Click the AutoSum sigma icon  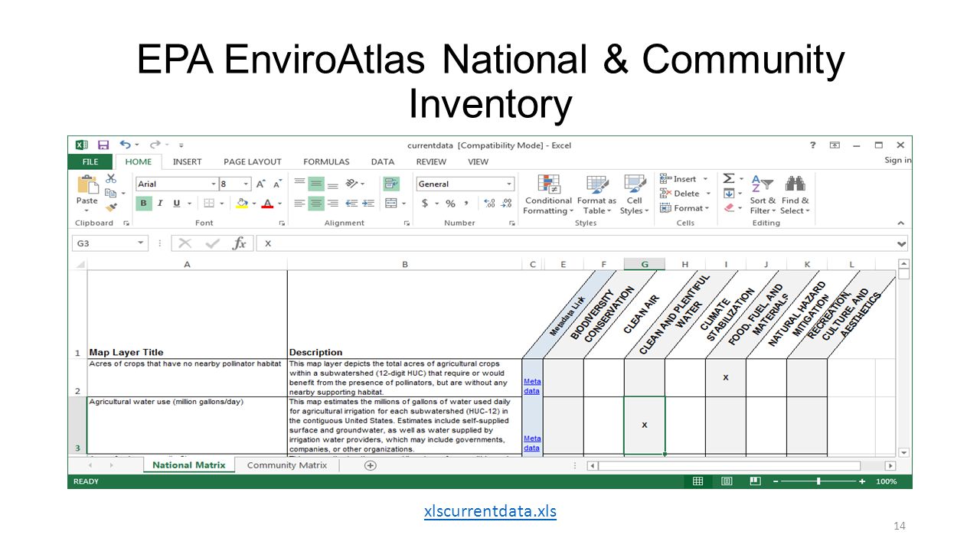[x=729, y=179]
